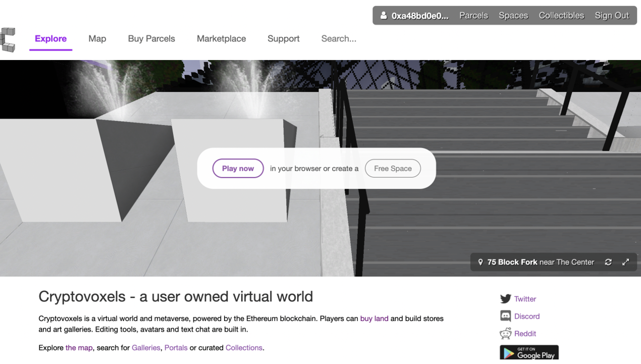The width and height of the screenshot is (641, 364).
Task: Click the text near The Center
Action: pos(567,262)
